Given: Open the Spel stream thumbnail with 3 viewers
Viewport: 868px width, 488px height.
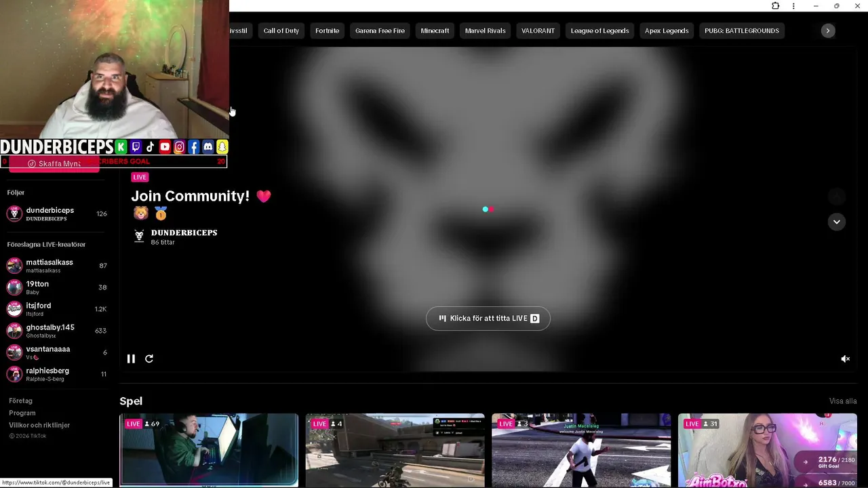Looking at the screenshot, I should point(581,450).
